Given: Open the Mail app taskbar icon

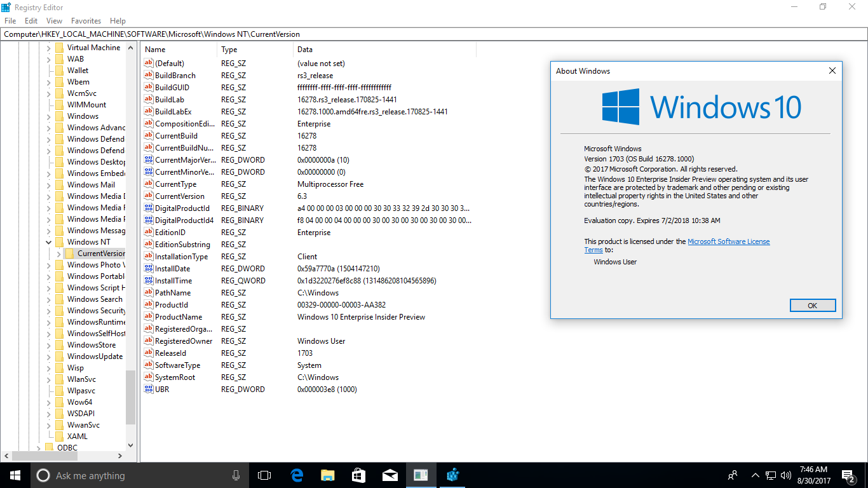Looking at the screenshot, I should click(x=390, y=475).
